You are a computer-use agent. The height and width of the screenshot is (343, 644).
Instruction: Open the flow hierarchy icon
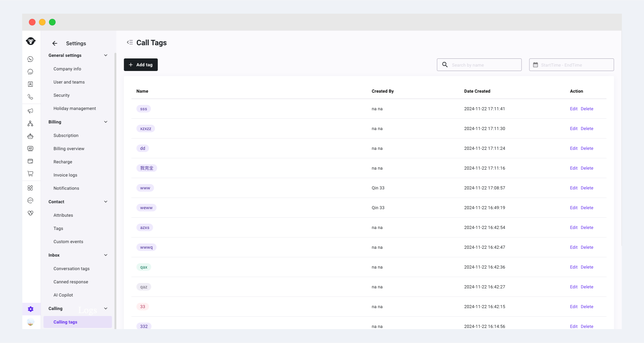point(30,123)
